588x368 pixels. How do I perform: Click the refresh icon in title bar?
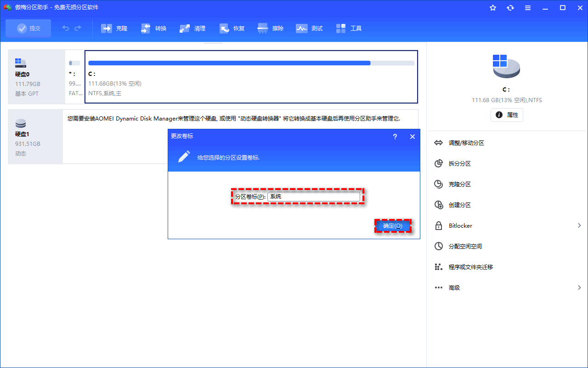[510, 8]
